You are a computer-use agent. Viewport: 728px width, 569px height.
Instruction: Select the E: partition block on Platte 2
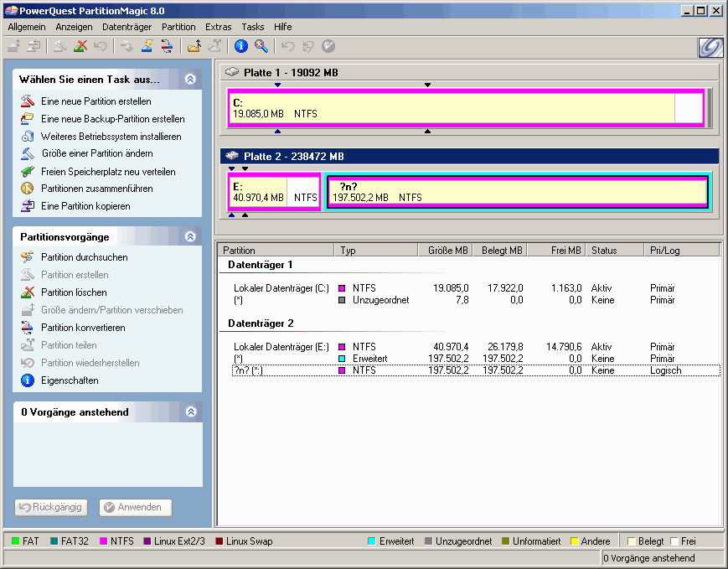(x=275, y=192)
